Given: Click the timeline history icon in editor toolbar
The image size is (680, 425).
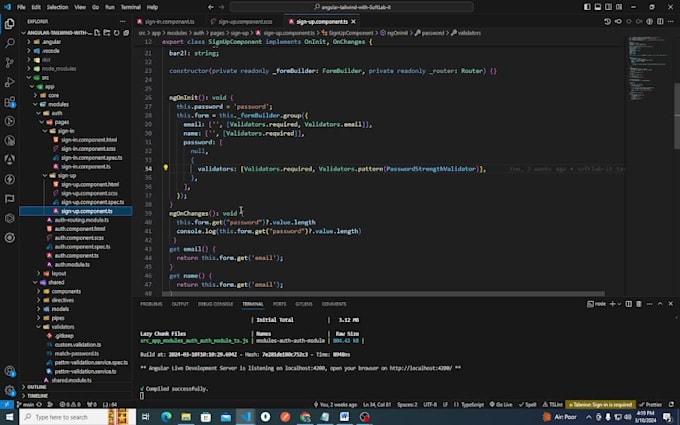Looking at the screenshot, I should point(607,21).
